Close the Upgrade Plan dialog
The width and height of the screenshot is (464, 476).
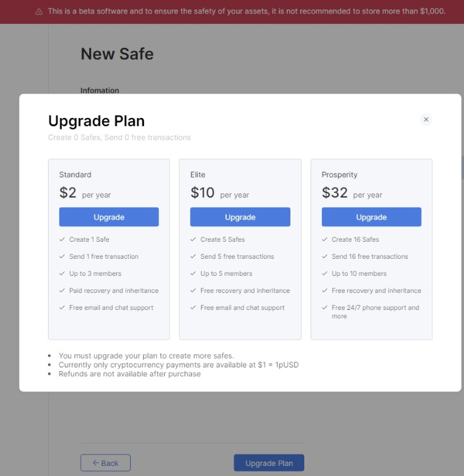(426, 119)
